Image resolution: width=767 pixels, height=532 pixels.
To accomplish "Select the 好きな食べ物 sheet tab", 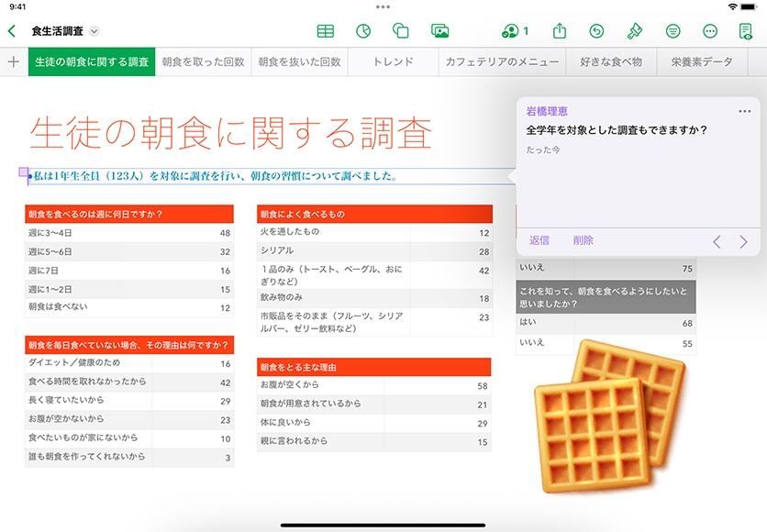I will tap(611, 62).
